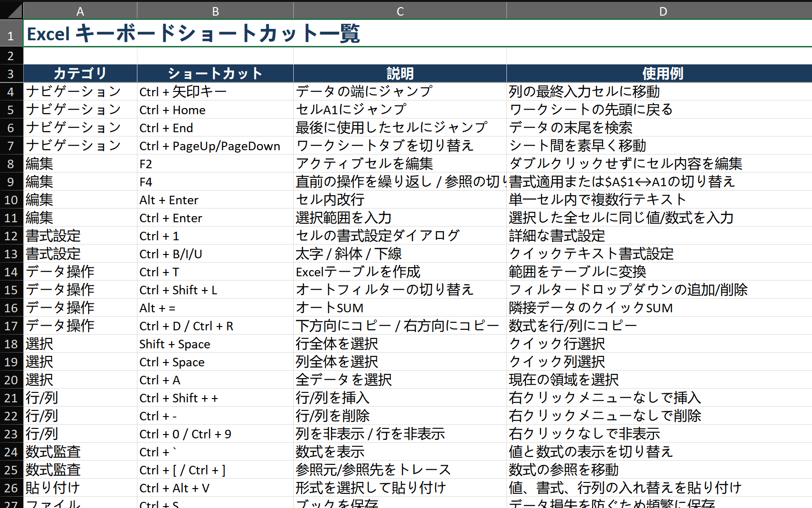Click the title cell 'Excel キーボードショートカット一覧'
812x508 pixels.
[x=418, y=34]
